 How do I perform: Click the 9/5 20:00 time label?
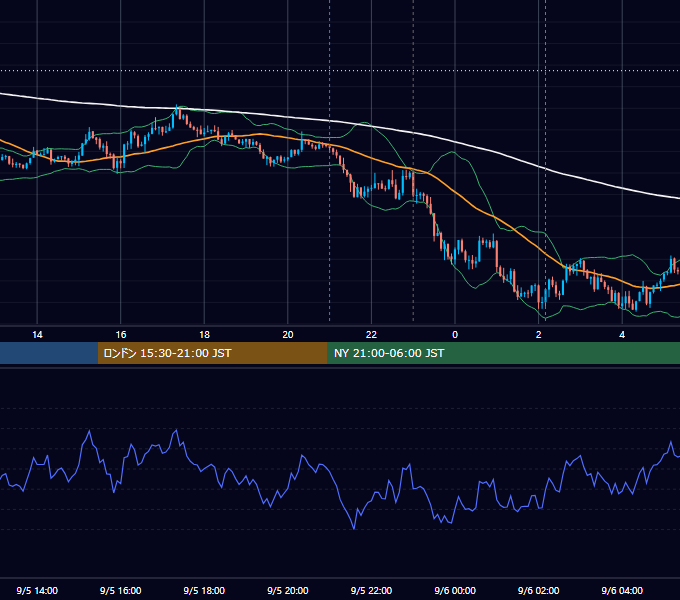pyautogui.click(x=288, y=590)
